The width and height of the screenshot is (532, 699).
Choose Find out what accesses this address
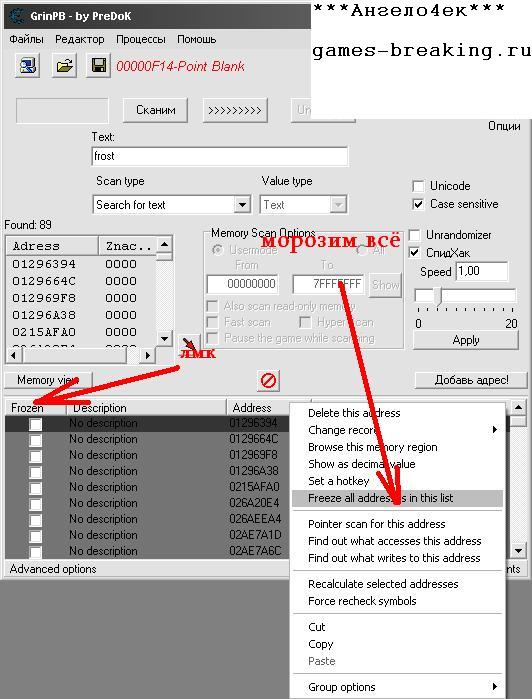pos(397,541)
